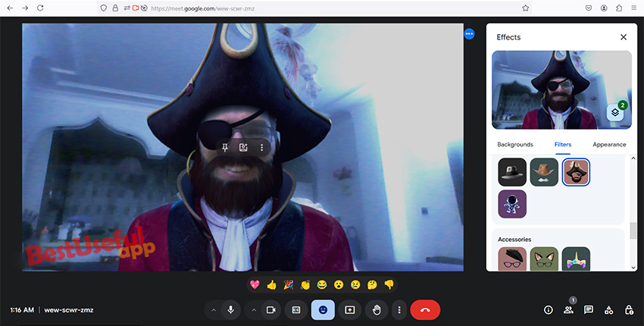The height and width of the screenshot is (326, 644).
Task: Open the browser hamburger menu
Action: tap(634, 8)
